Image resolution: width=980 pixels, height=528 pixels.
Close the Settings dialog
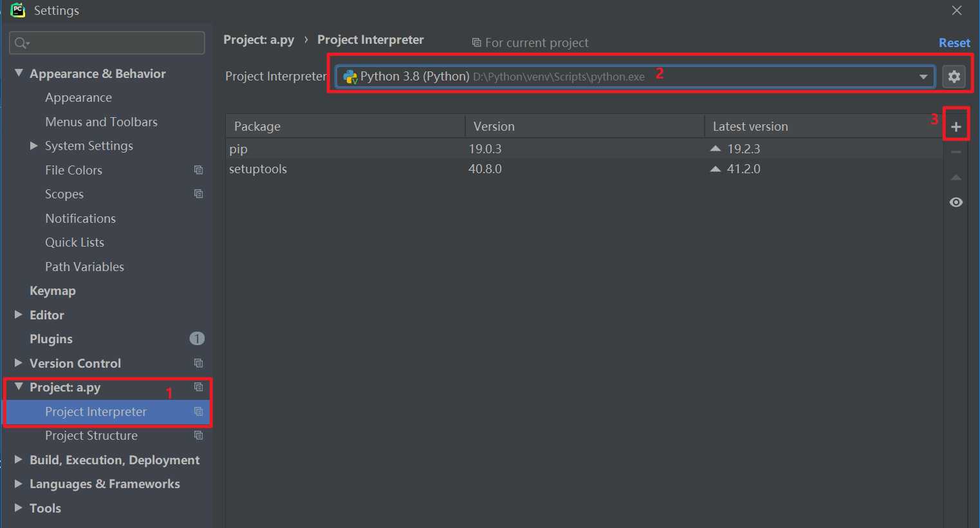pyautogui.click(x=957, y=10)
